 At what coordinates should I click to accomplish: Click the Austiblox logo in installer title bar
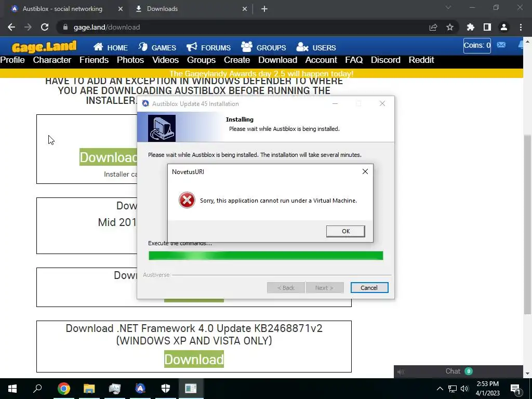tap(145, 104)
